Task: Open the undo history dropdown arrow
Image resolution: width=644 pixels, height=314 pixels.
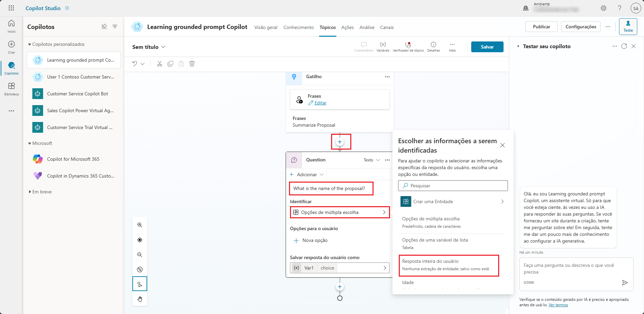Action: point(142,64)
